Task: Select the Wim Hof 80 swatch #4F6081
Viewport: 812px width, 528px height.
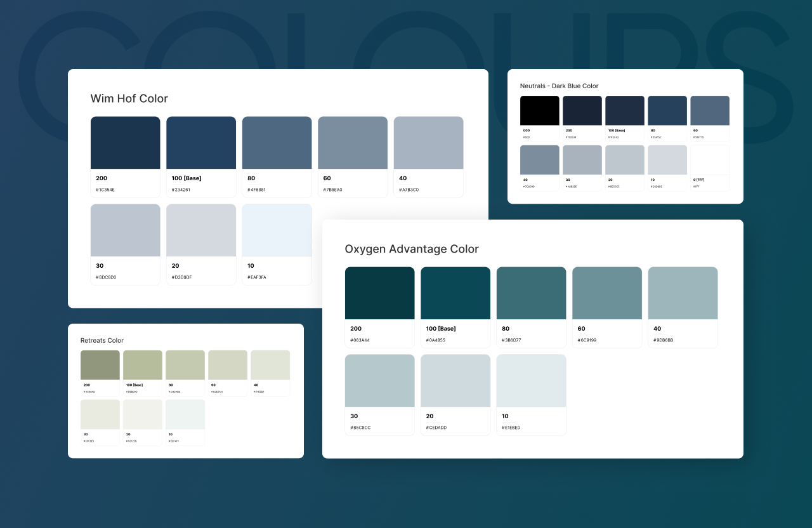Action: pyautogui.click(x=277, y=142)
